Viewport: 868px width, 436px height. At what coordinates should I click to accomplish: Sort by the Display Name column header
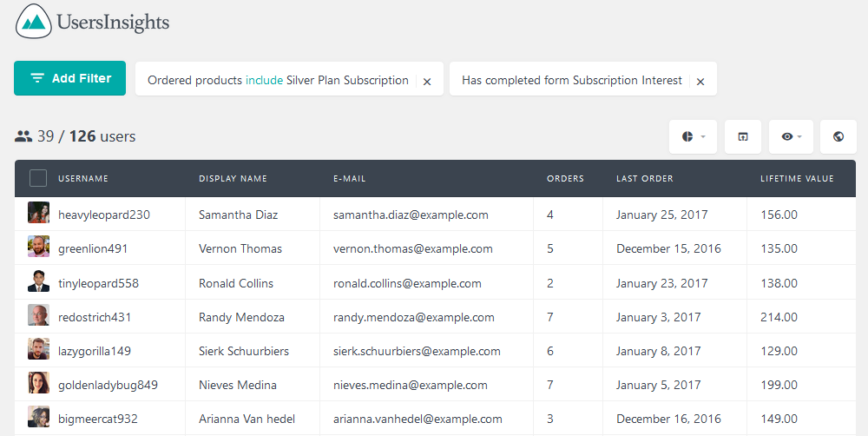pyautogui.click(x=233, y=178)
